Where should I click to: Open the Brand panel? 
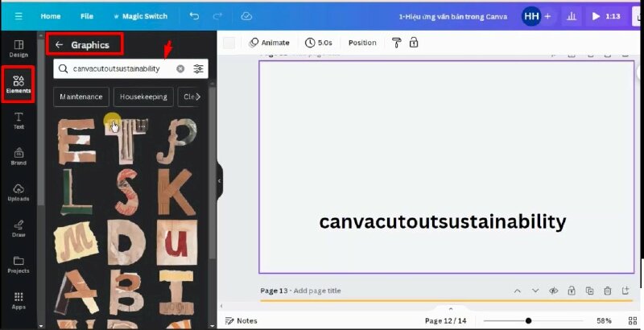click(x=18, y=155)
